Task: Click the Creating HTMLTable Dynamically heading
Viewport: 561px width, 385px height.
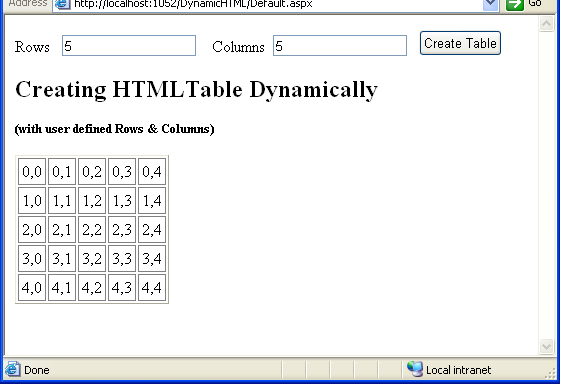Action: pyautogui.click(x=196, y=89)
